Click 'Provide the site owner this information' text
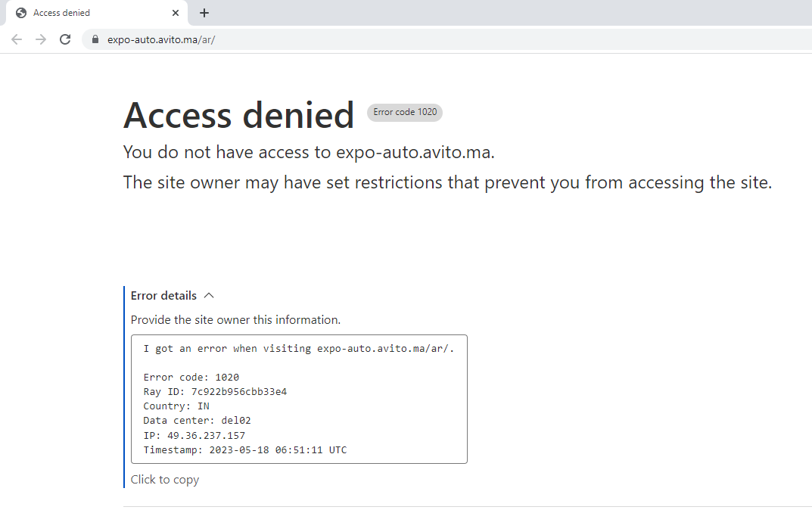This screenshot has height=510, width=812. pos(235,320)
